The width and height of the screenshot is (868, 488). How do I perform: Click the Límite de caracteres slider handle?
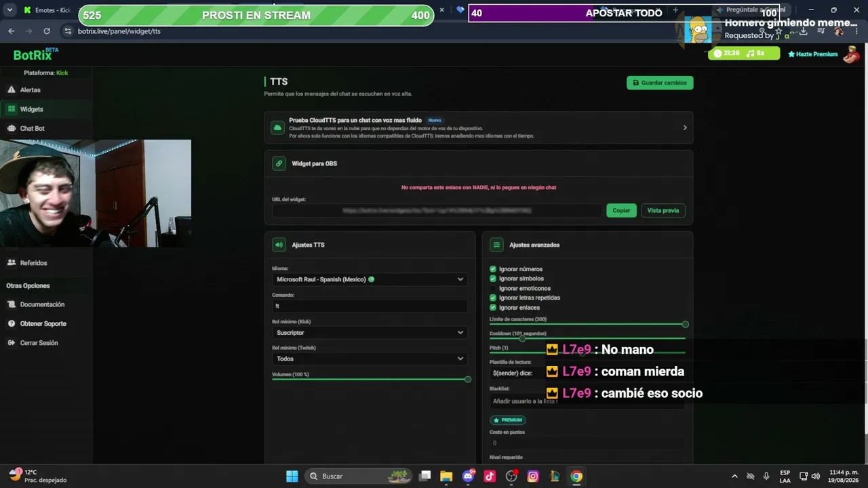[686, 325]
